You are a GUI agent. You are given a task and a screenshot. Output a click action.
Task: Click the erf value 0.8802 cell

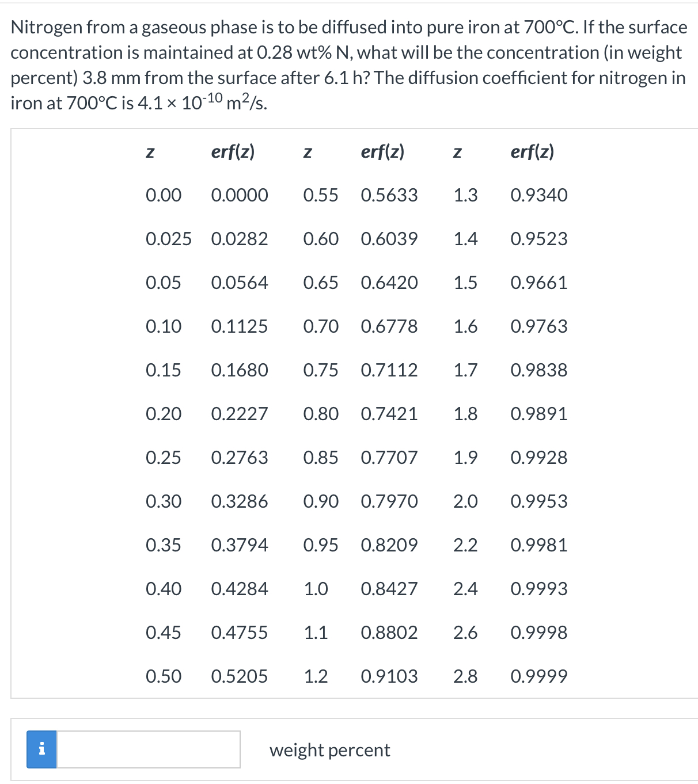pyautogui.click(x=389, y=633)
